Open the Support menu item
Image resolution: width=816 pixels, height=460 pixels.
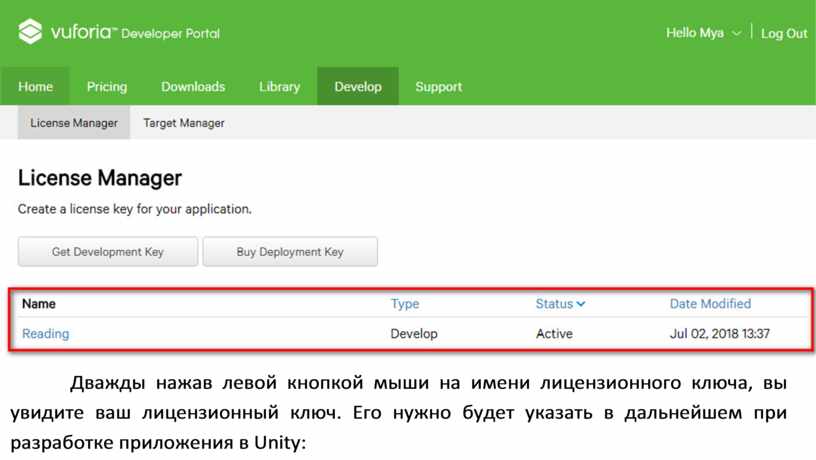439,86
